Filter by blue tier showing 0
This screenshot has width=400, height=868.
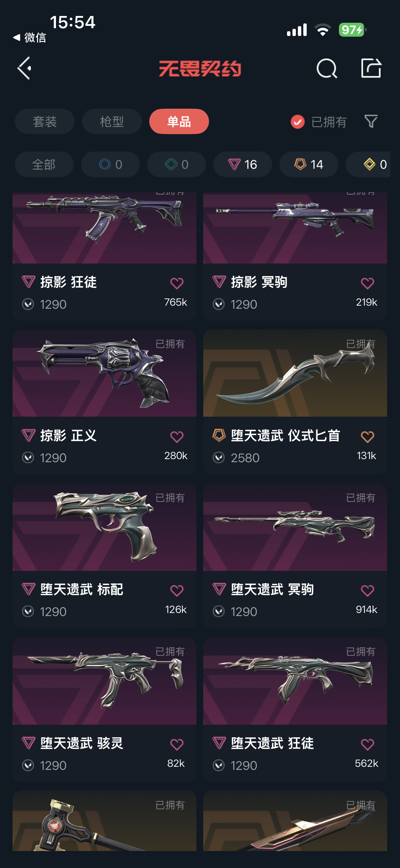pos(110,164)
